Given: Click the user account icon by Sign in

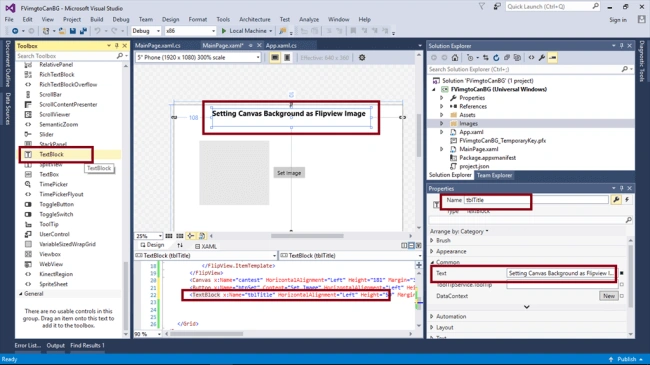Looking at the screenshot, I should (x=642, y=19).
